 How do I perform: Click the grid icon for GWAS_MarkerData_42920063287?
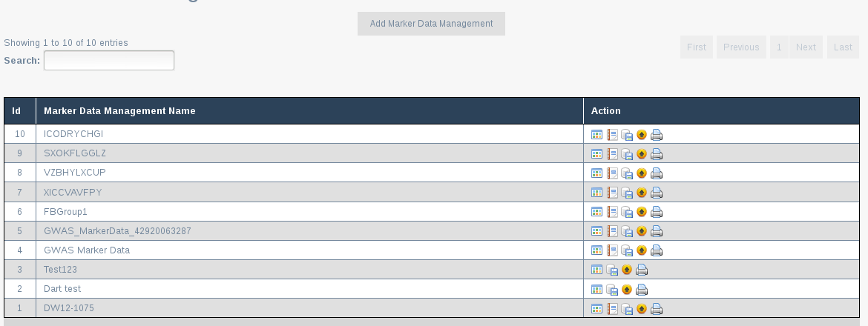[596, 231]
